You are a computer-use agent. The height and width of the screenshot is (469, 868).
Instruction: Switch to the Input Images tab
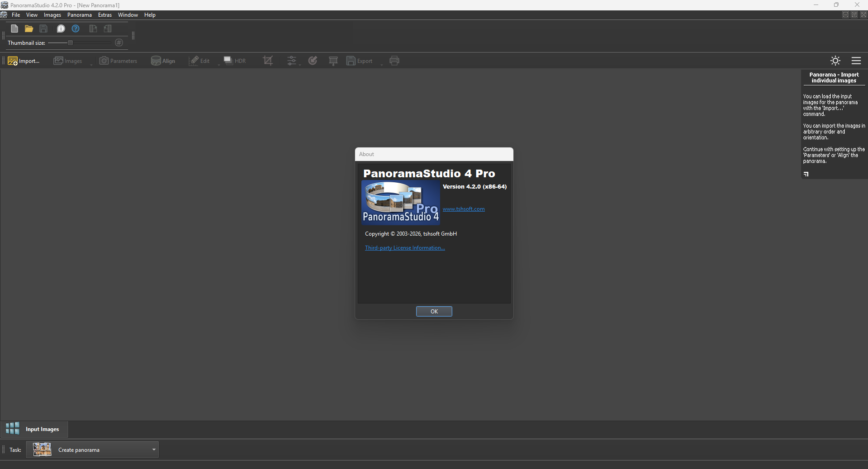point(34,429)
